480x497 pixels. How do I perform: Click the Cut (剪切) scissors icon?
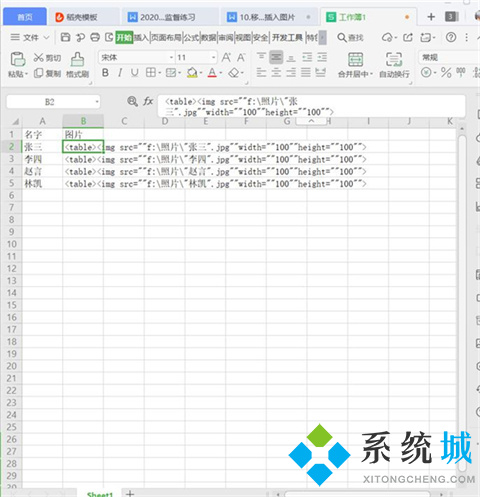38,57
